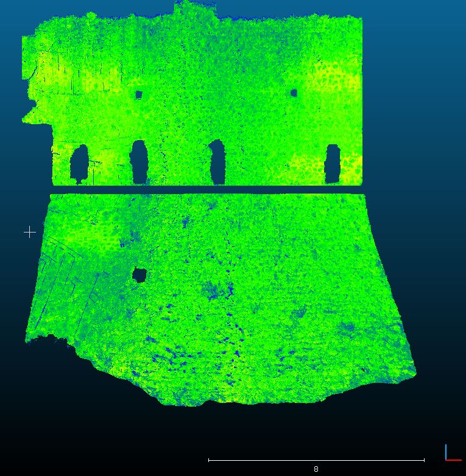This screenshot has height=476, width=466.
Task: Click the dark blue patch in lower center
Action: 216,289
